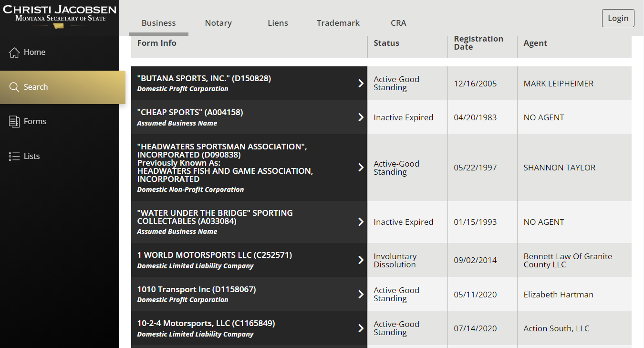Screen dimensions: 644x348
Task: Click the Status column header
Action: click(x=386, y=43)
